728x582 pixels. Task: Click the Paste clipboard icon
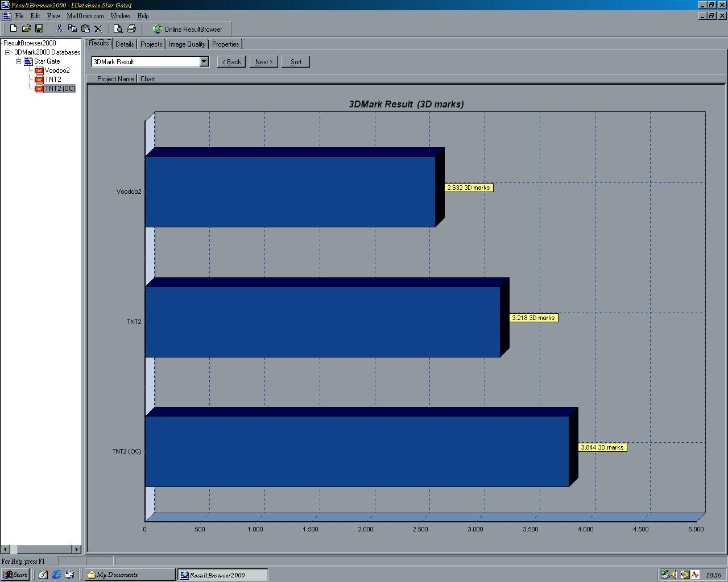85,28
